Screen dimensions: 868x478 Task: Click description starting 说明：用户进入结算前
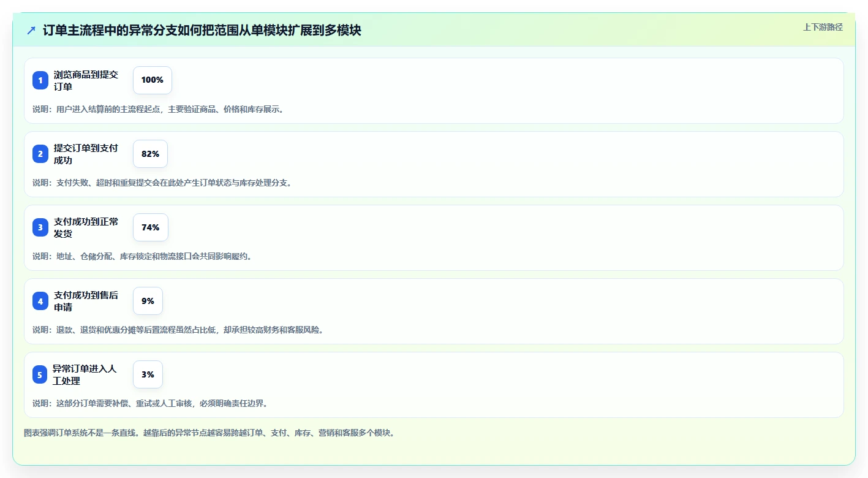(158, 109)
